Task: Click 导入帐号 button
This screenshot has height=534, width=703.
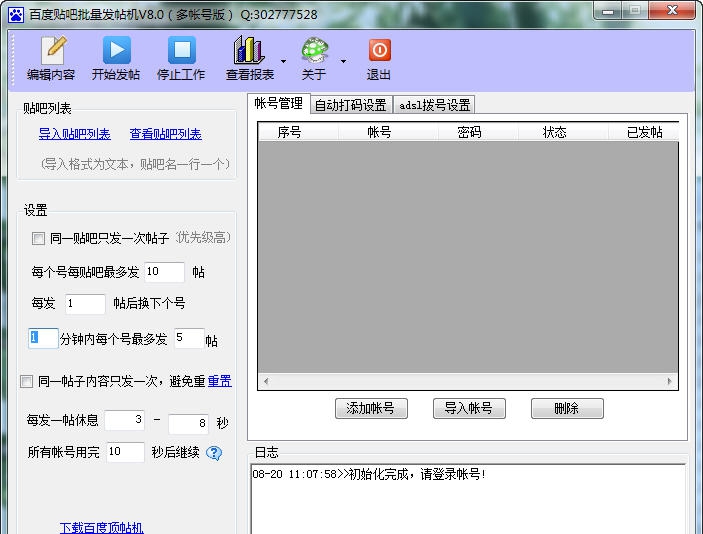Action: pos(469,408)
